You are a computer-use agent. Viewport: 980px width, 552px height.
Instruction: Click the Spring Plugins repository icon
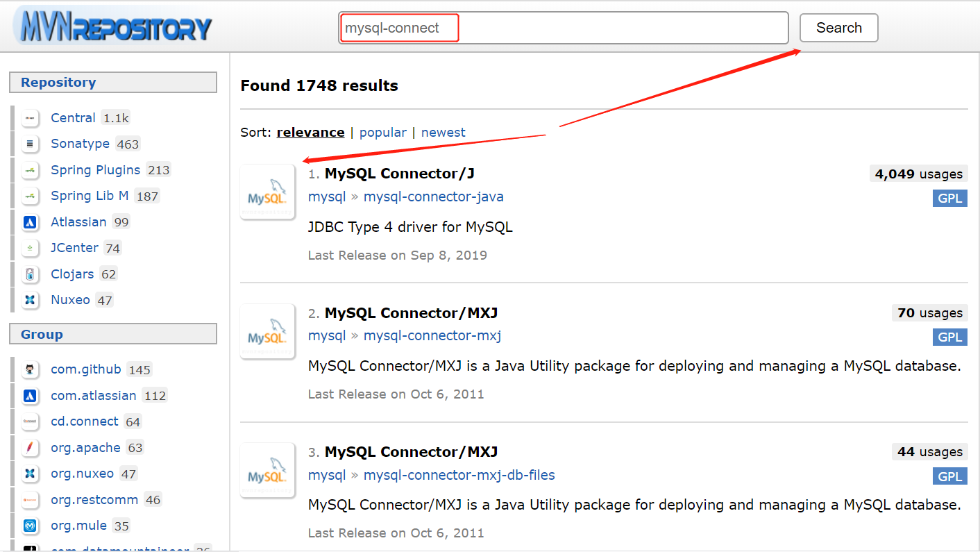tap(30, 170)
